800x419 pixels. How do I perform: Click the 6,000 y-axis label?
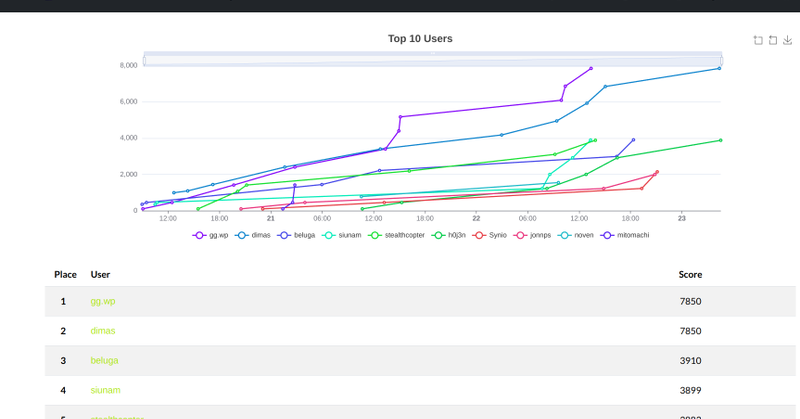tap(129, 102)
